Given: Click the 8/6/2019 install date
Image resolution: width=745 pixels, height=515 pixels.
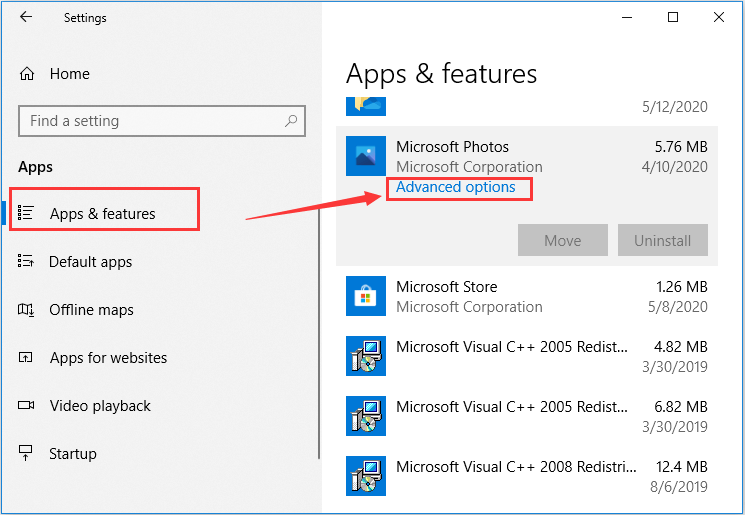Looking at the screenshot, I should (679, 486).
